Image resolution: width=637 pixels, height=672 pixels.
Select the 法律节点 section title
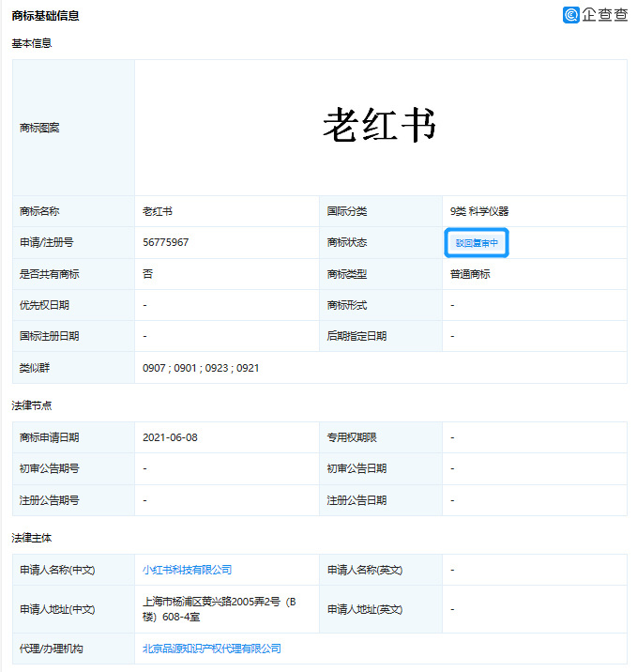point(32,405)
